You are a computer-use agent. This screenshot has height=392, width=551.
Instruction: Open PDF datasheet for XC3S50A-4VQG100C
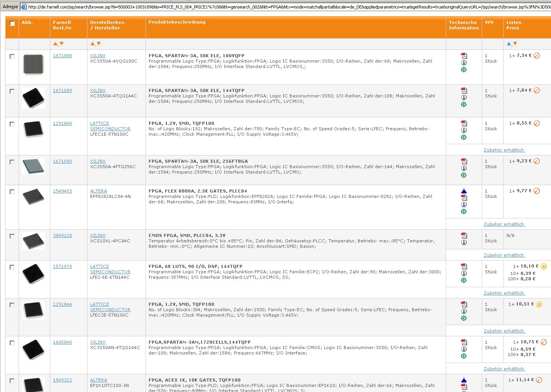[464, 56]
